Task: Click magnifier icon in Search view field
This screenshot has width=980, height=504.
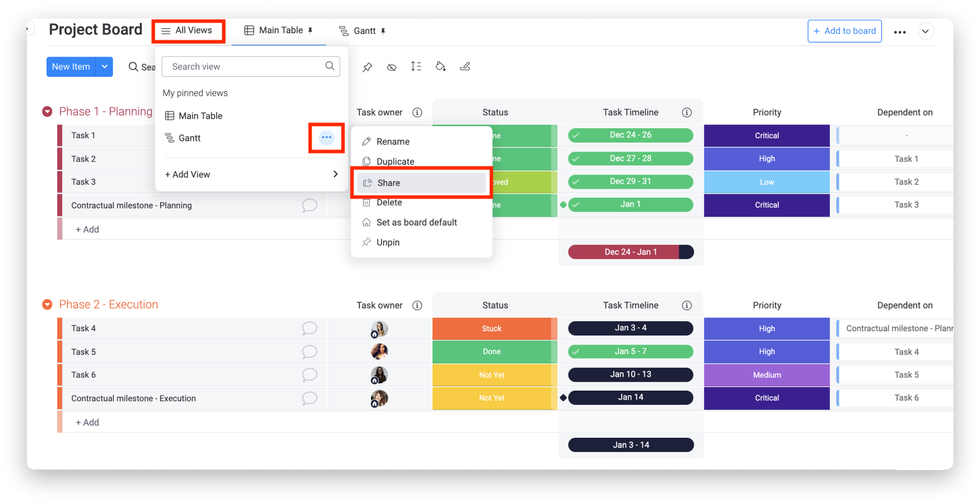Action: (x=330, y=66)
